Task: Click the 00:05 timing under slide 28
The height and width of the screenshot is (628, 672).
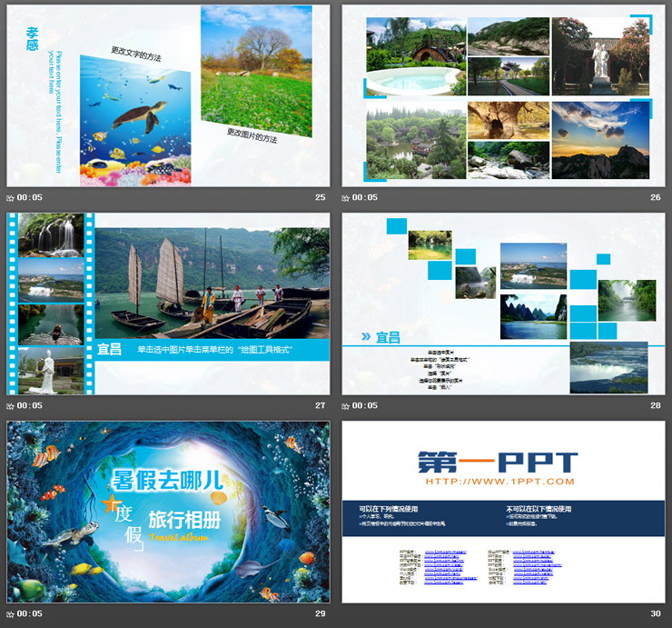Action: coord(365,405)
